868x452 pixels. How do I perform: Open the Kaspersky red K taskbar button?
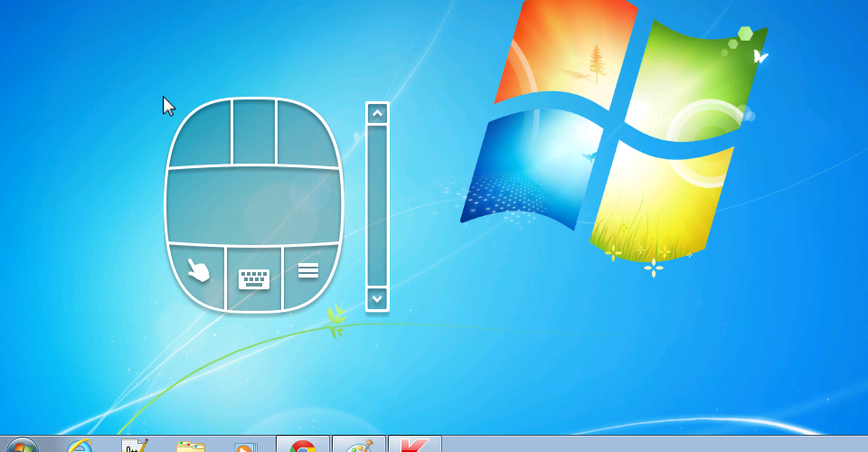pos(415,444)
